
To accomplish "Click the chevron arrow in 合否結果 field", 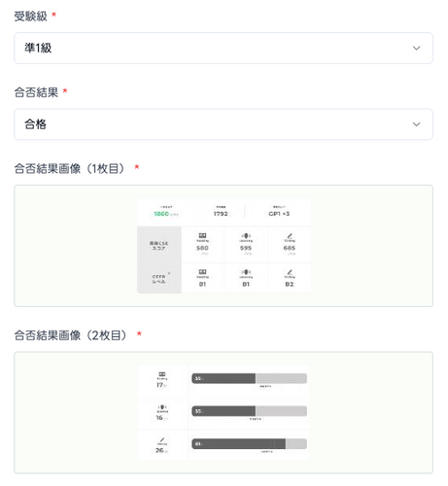I will pyautogui.click(x=416, y=124).
